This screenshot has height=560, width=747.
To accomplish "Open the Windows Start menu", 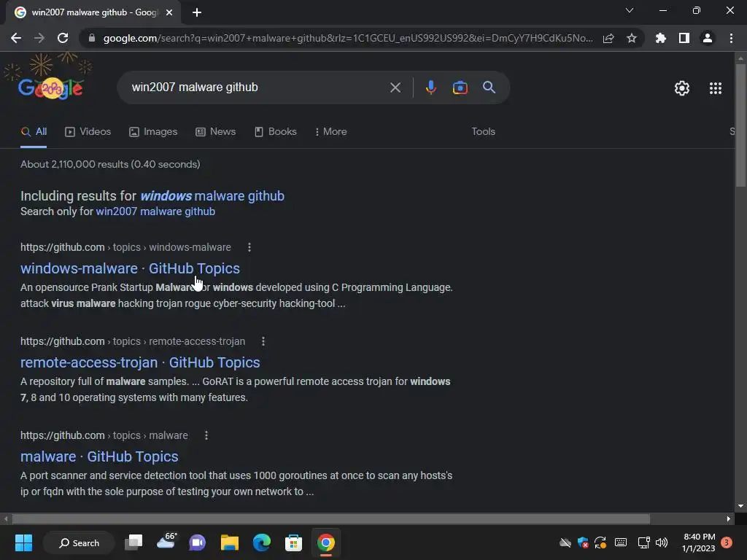I will [x=23, y=542].
